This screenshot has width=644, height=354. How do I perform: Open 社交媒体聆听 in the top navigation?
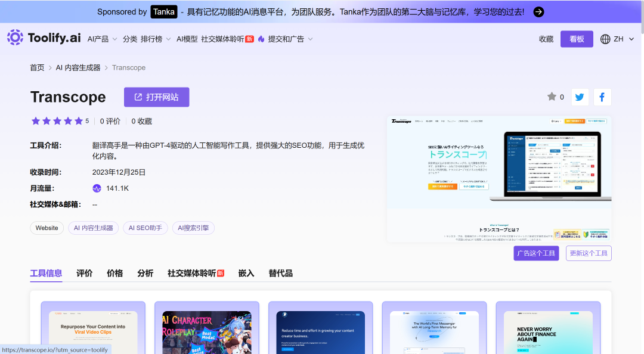pyautogui.click(x=227, y=39)
